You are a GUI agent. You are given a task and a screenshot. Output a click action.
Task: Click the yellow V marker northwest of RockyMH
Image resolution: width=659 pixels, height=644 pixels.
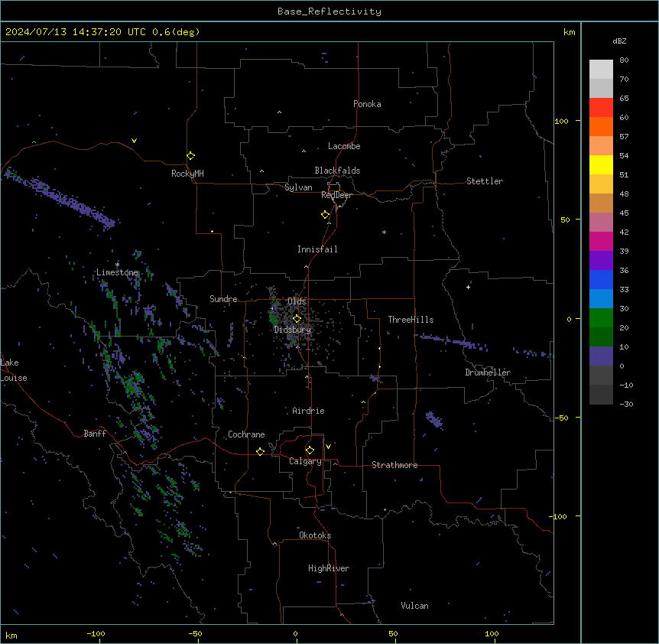tap(134, 141)
